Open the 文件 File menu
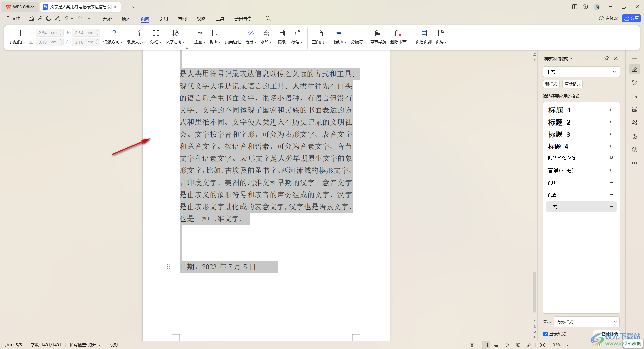The height and width of the screenshot is (349, 644). click(x=13, y=18)
